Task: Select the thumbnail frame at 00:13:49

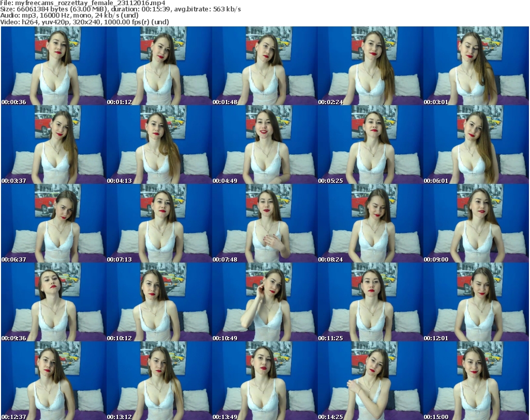Action: click(x=264, y=381)
